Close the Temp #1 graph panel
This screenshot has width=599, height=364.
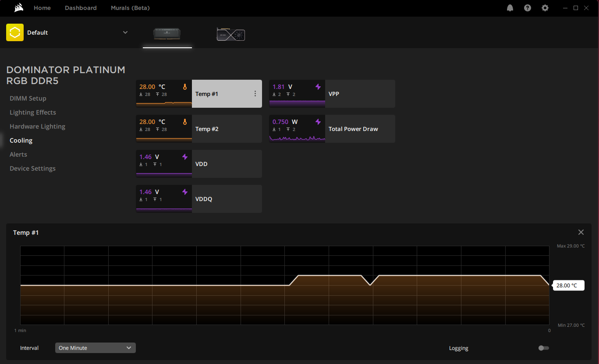point(581,233)
